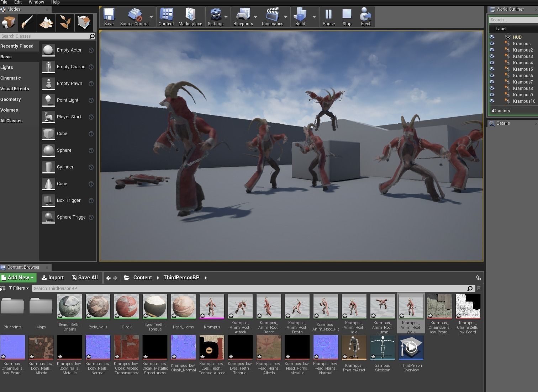Hide Krampus7 in World Outliner
Screen dimensions: 538x392
click(492, 82)
